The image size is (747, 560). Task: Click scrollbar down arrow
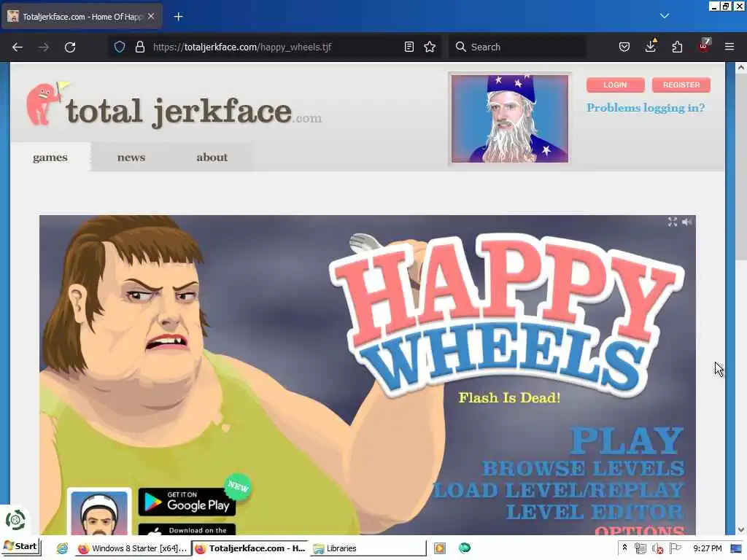[x=740, y=529]
